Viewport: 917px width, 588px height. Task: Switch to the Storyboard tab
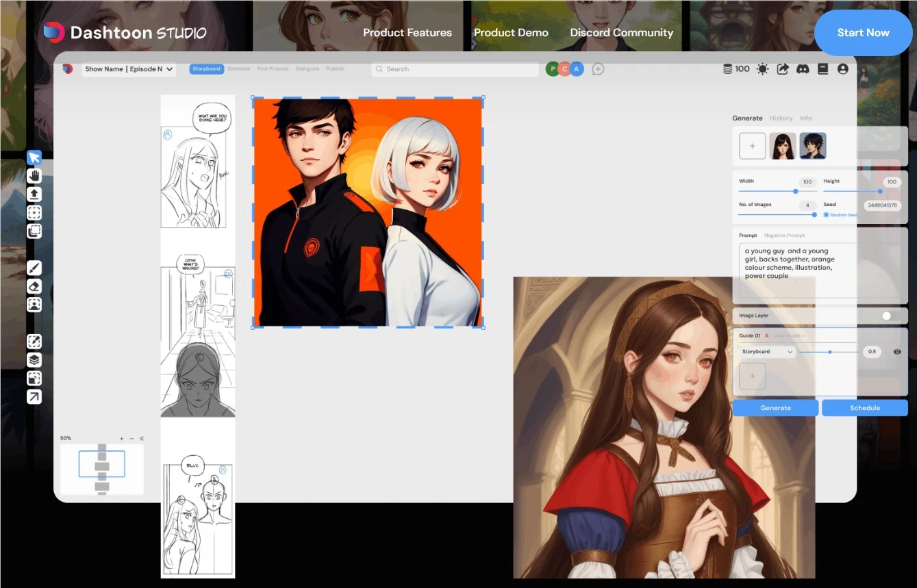click(206, 69)
